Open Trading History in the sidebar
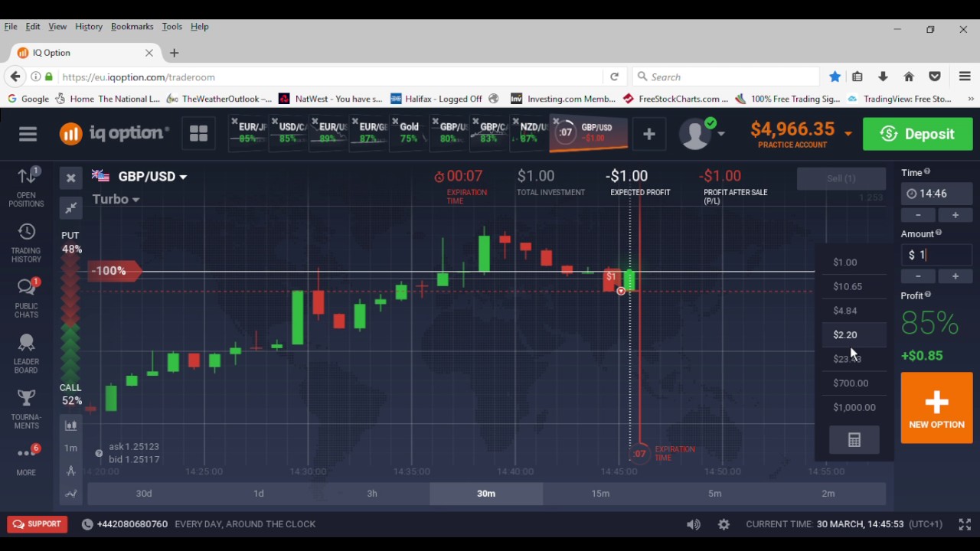980x551 pixels. coord(26,243)
